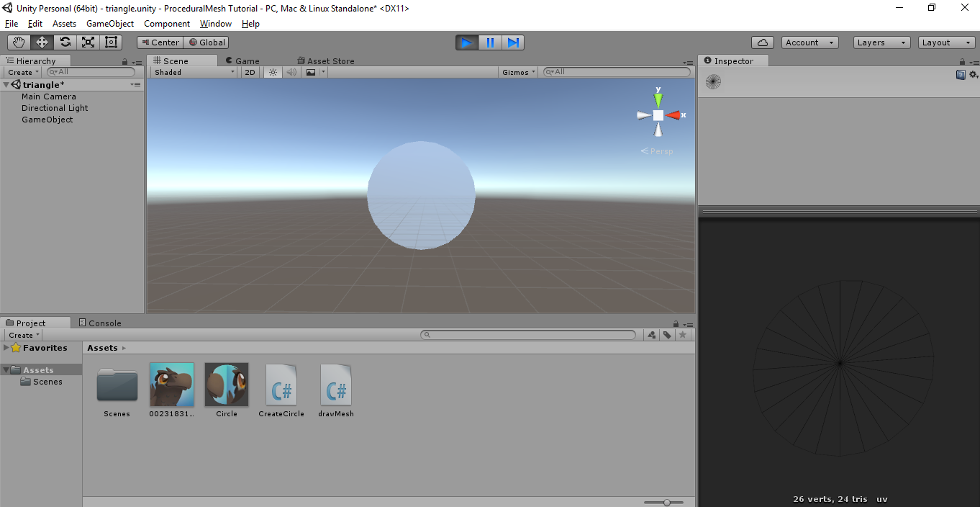Screen dimensions: 980x507
Task: Select the Rotate tool
Action: 65,42
